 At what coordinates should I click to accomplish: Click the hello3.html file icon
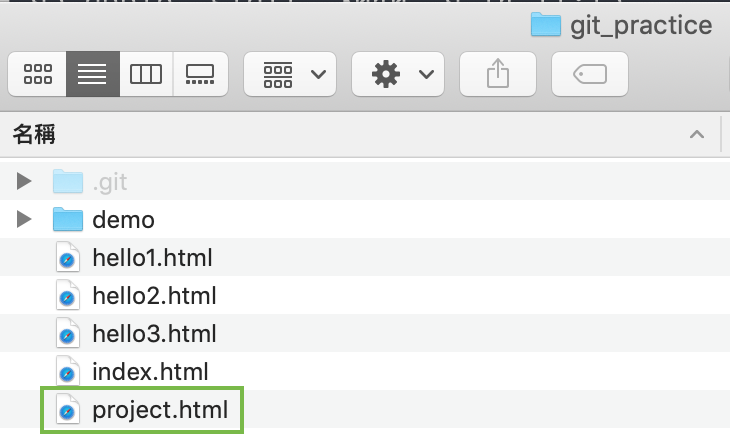[68, 334]
